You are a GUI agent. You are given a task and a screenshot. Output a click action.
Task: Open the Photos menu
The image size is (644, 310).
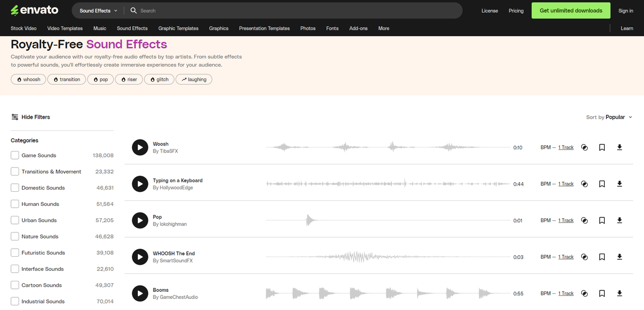coord(308,28)
